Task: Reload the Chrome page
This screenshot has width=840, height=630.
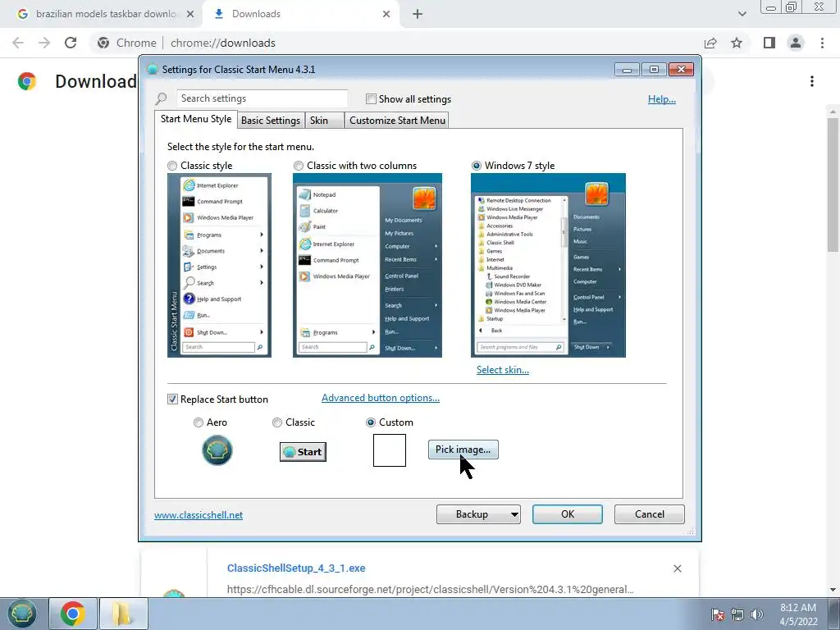Action: [x=71, y=43]
